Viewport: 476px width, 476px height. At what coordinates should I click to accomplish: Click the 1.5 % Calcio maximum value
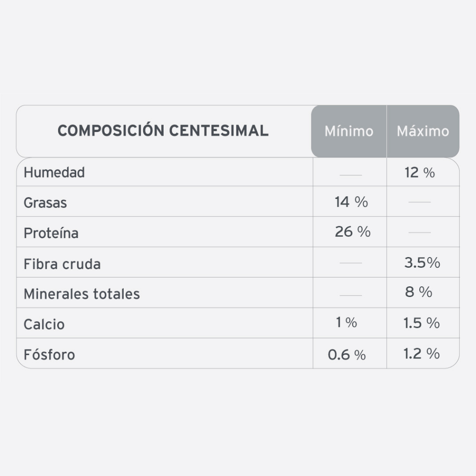[421, 323]
